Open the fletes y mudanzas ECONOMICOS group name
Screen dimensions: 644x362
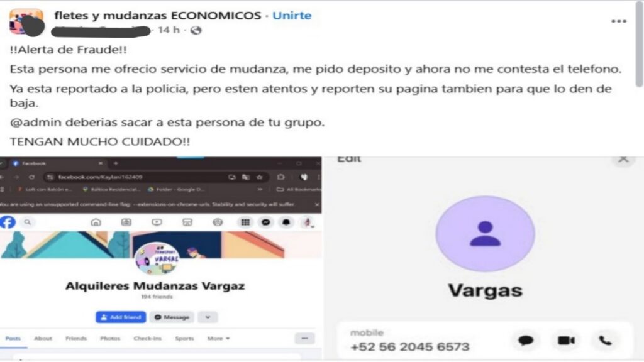tap(158, 16)
